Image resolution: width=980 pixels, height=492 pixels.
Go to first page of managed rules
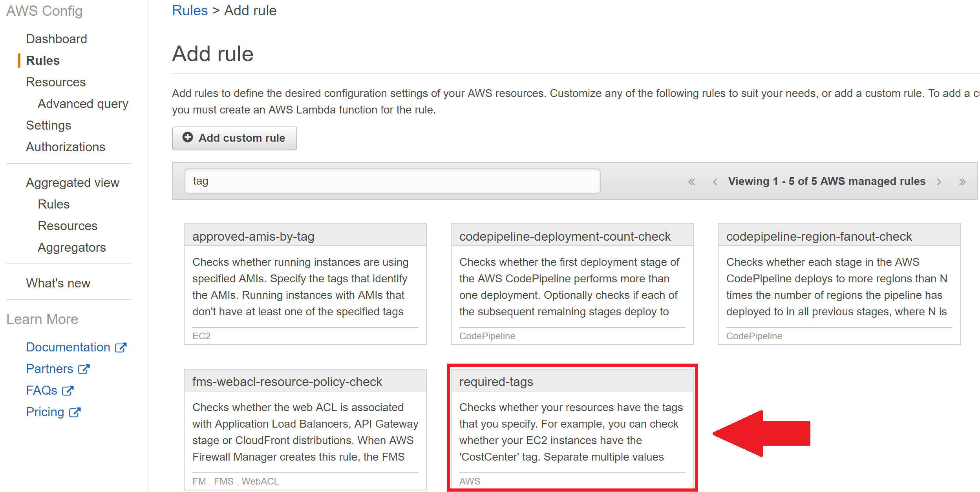691,182
